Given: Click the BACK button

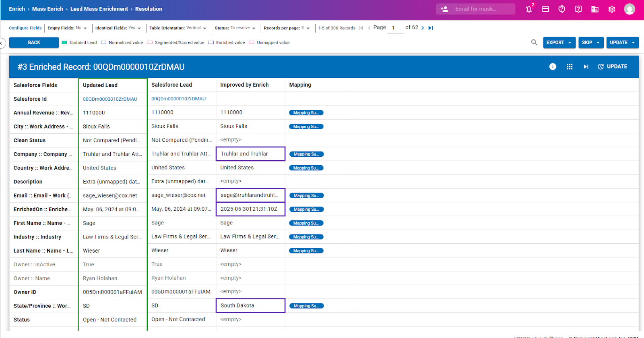Looking at the screenshot, I should pos(34,42).
